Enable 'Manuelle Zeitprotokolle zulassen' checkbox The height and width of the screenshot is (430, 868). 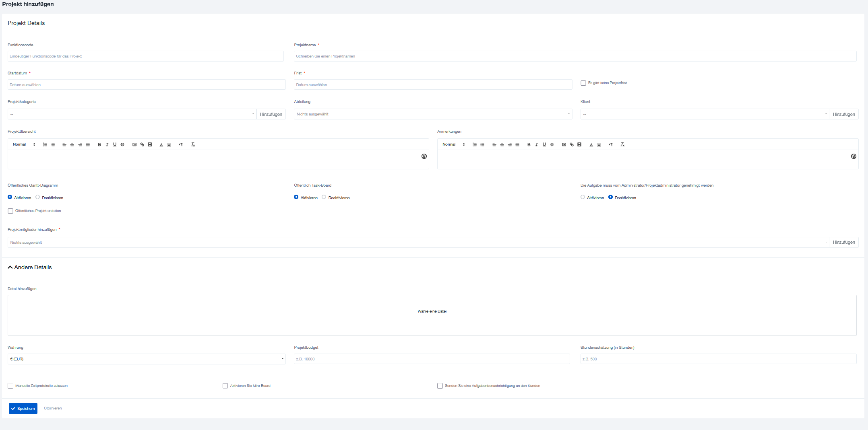click(10, 386)
